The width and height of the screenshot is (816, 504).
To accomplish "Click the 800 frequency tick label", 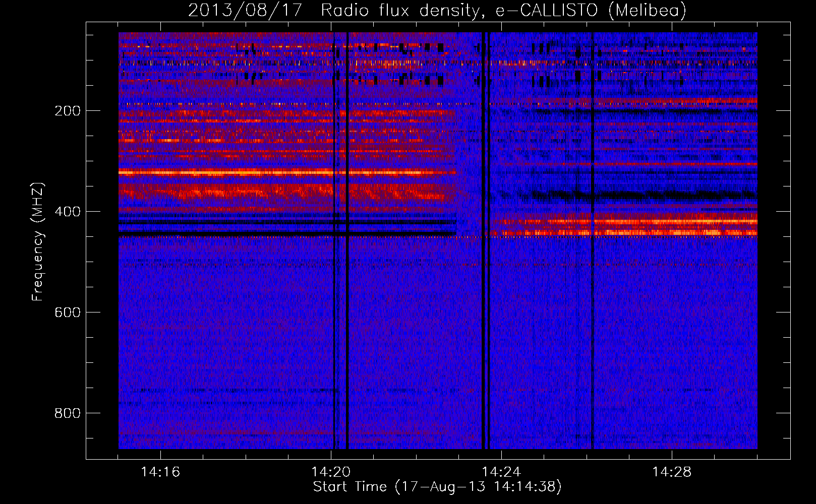I will click(x=68, y=413).
